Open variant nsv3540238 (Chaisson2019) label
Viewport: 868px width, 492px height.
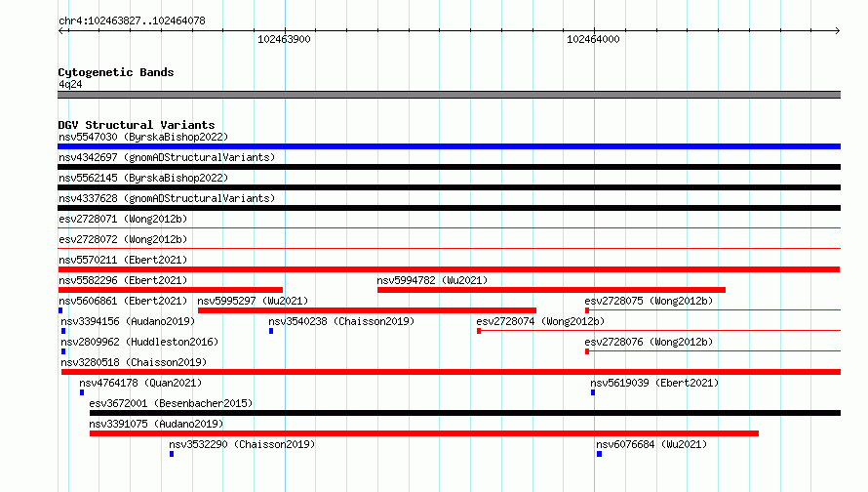coord(341,321)
